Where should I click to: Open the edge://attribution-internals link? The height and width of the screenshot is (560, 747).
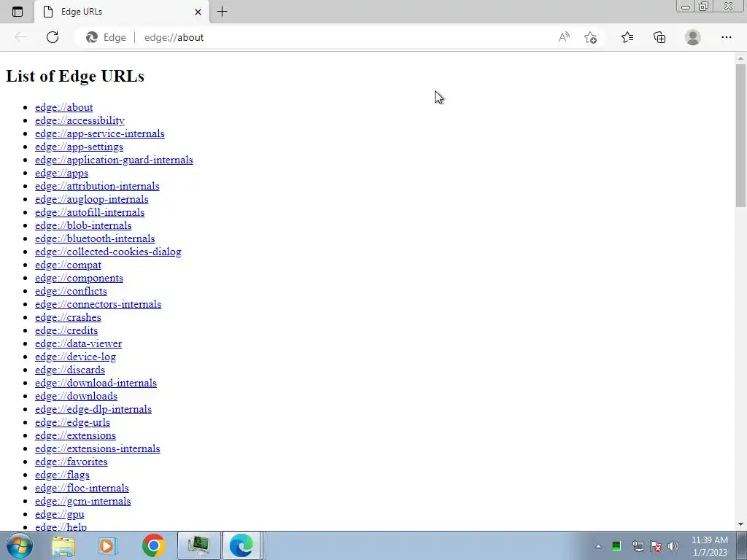(x=97, y=186)
